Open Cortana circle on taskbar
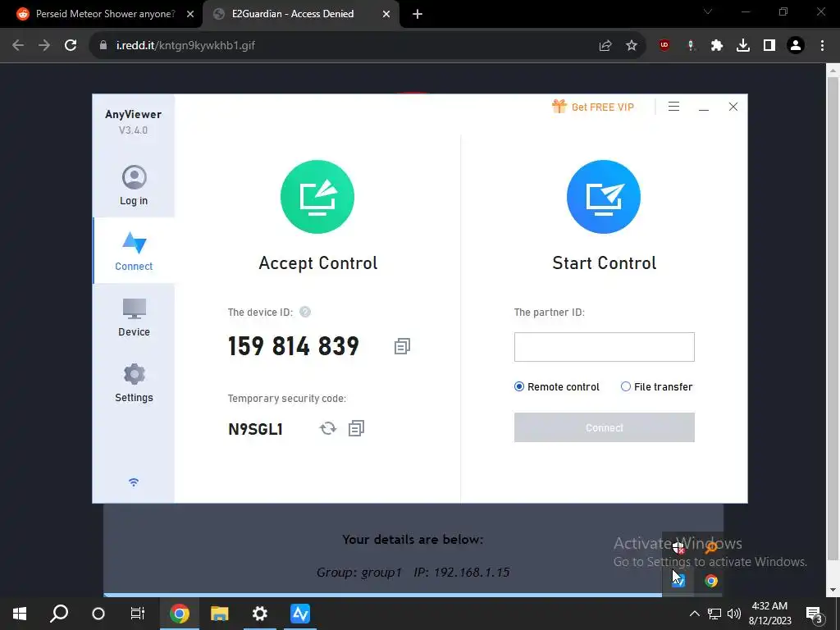This screenshot has width=840, height=630. click(x=98, y=614)
